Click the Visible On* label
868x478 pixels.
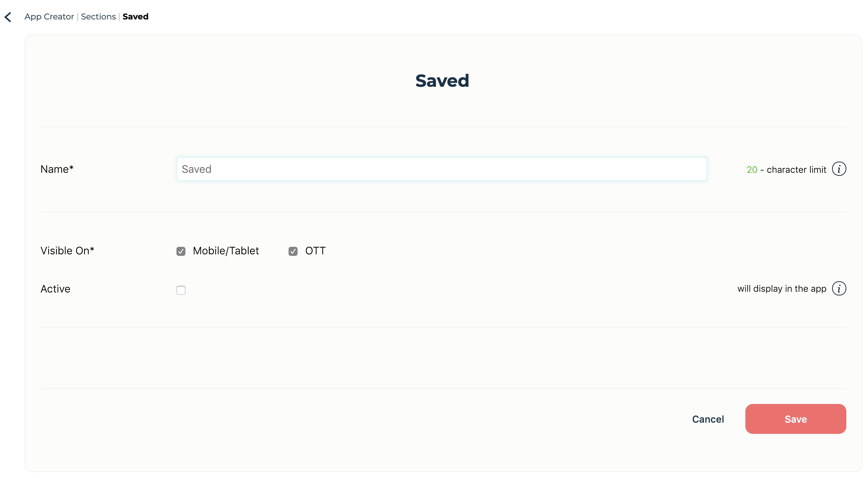click(x=67, y=251)
